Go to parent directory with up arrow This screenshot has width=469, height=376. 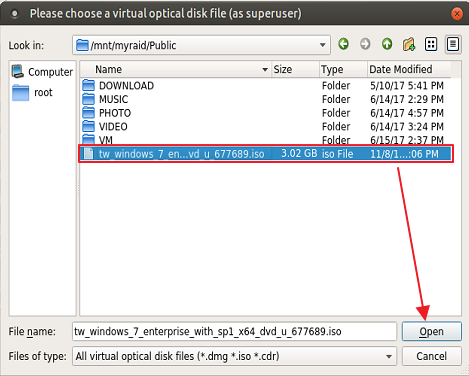pyautogui.click(x=387, y=44)
